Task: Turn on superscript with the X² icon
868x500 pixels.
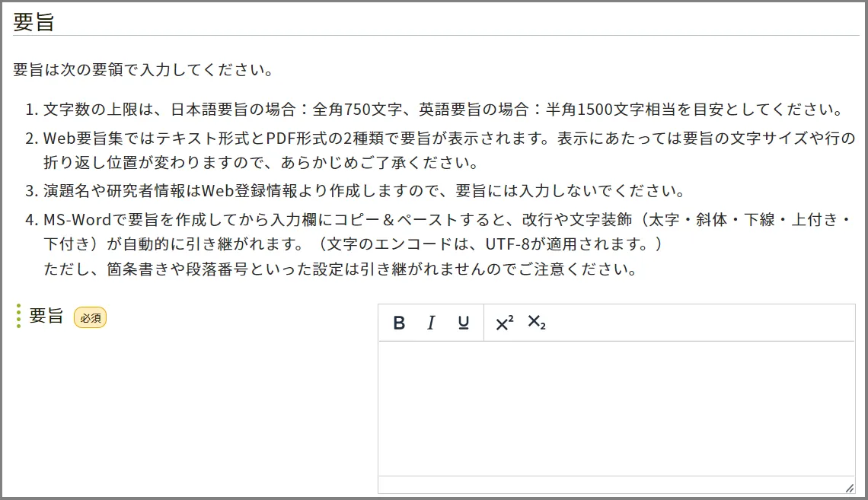Action: [x=504, y=323]
